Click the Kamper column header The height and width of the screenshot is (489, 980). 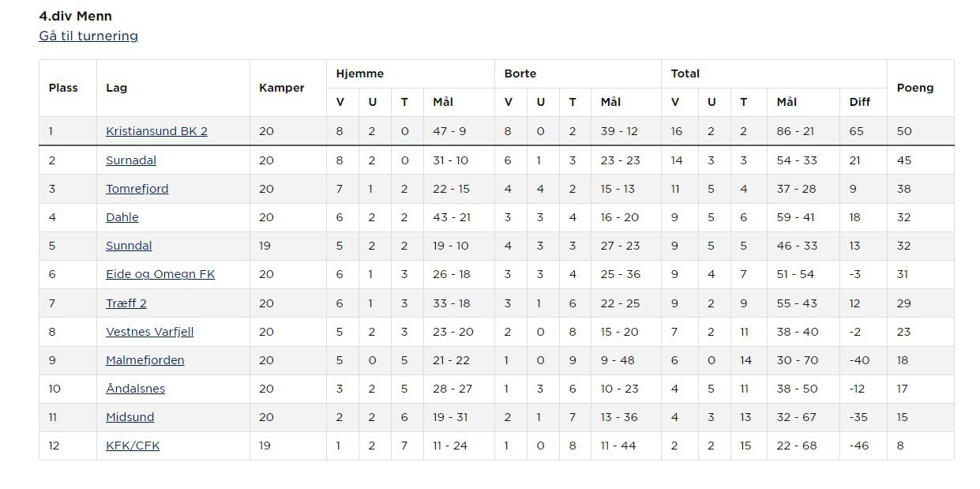tap(281, 88)
